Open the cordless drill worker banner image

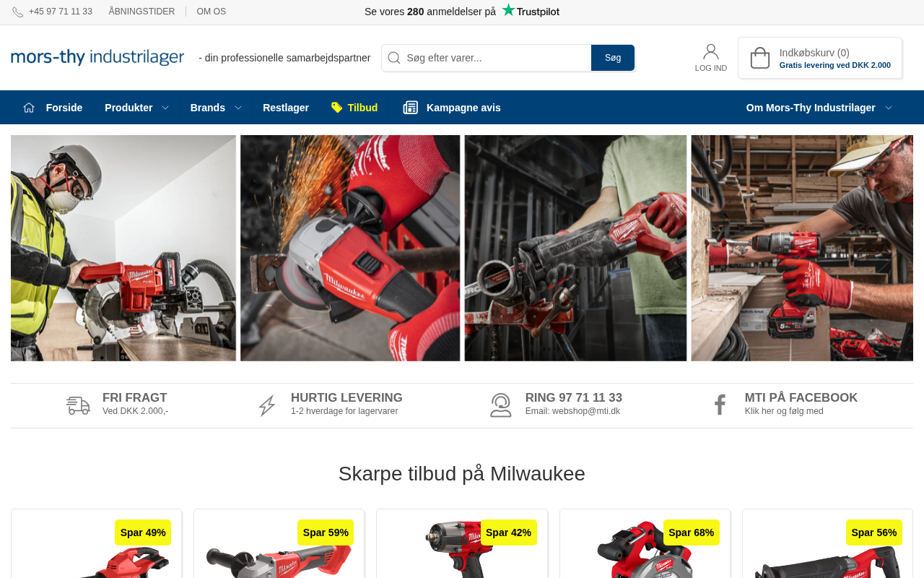pyautogui.click(x=802, y=248)
